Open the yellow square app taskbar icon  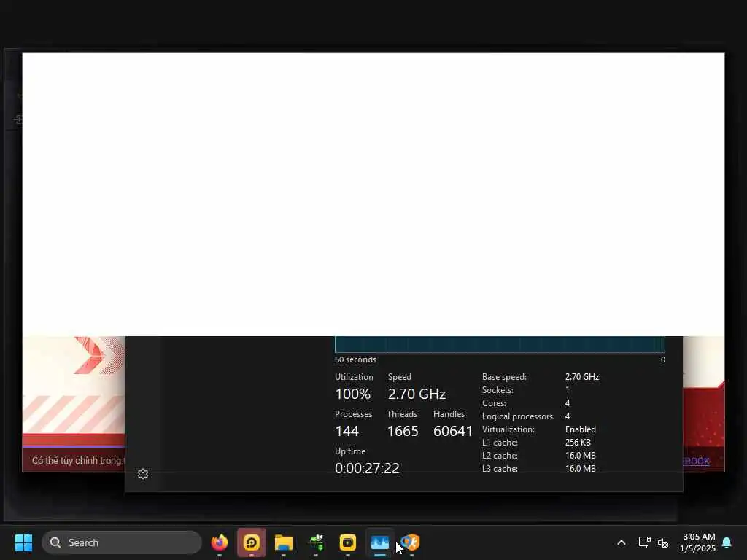348,542
